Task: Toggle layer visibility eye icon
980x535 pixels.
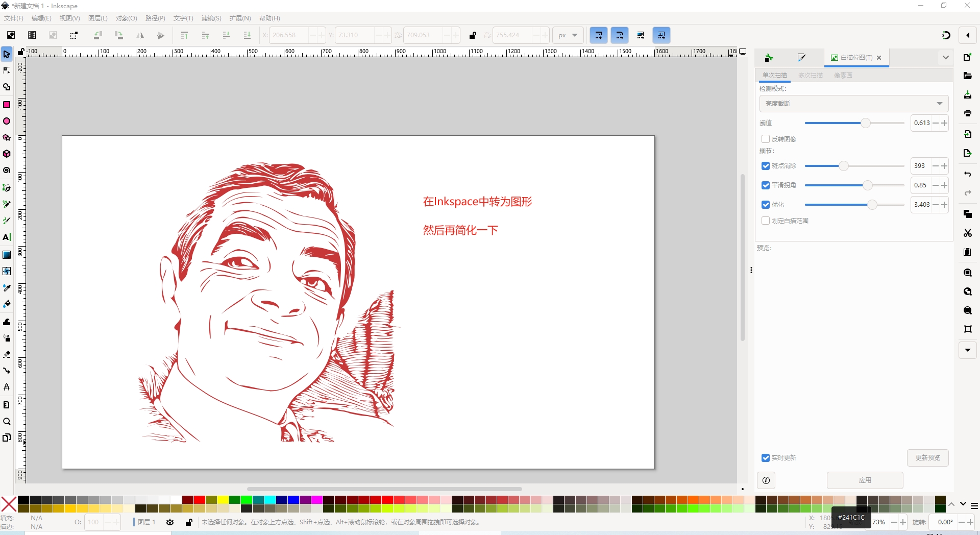Action: click(170, 522)
